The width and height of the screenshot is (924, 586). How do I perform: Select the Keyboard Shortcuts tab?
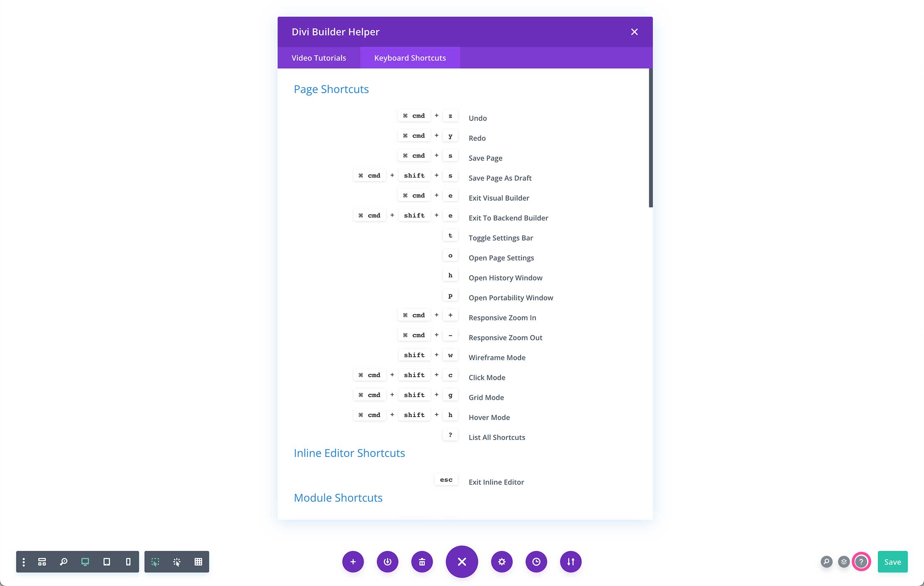409,57
